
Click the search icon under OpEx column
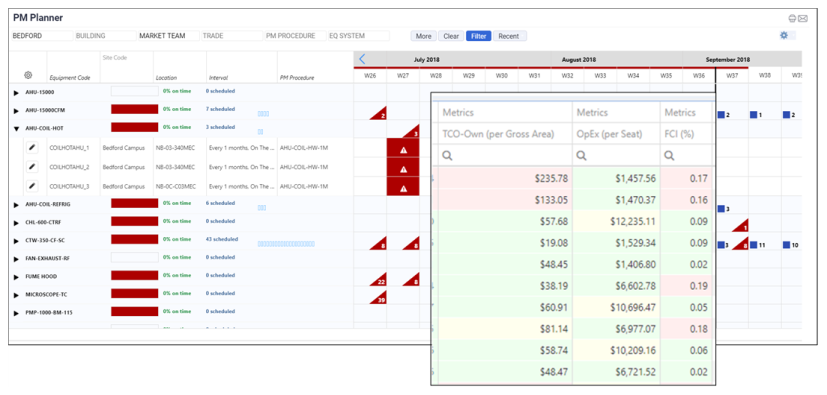581,156
